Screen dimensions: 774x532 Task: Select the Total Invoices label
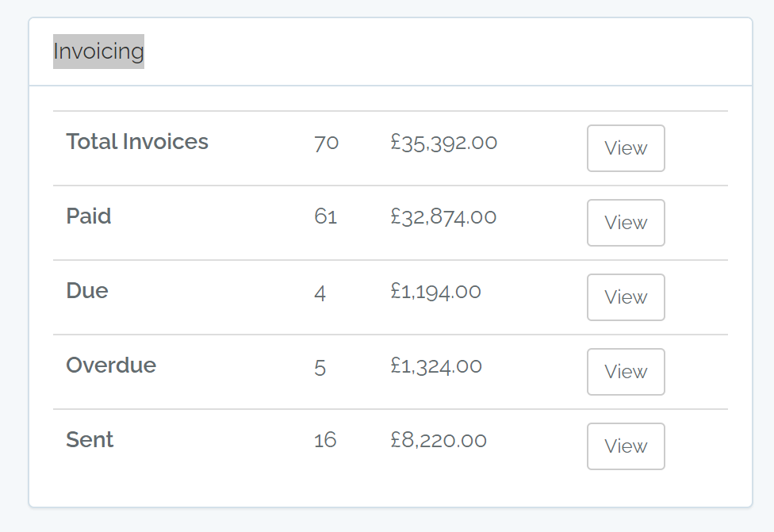coord(137,142)
